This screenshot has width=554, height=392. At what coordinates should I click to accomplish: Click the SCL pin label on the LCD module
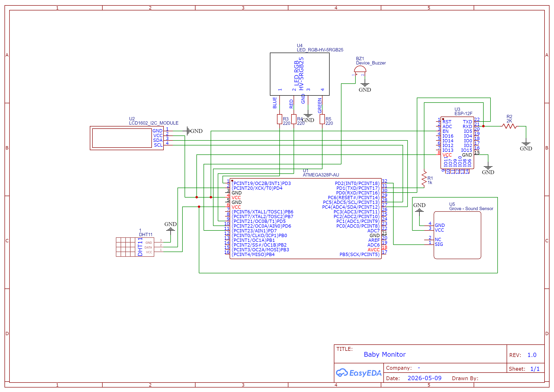158,145
